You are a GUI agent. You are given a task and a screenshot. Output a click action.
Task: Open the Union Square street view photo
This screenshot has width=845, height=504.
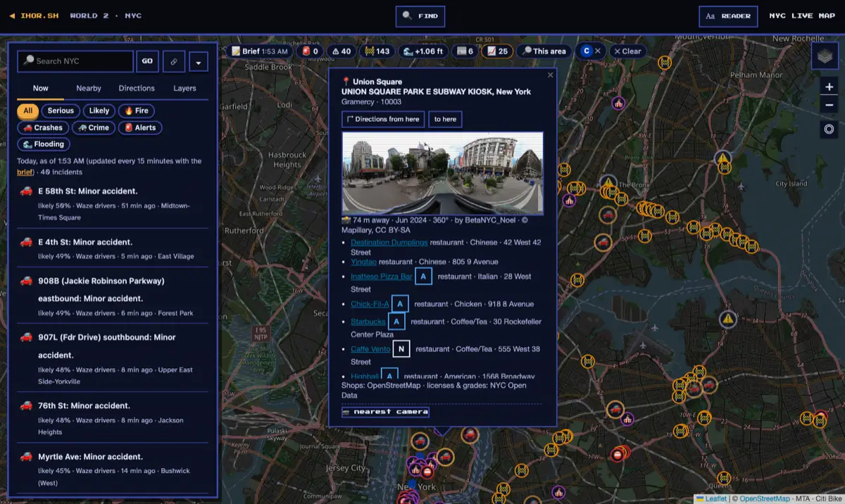[442, 173]
